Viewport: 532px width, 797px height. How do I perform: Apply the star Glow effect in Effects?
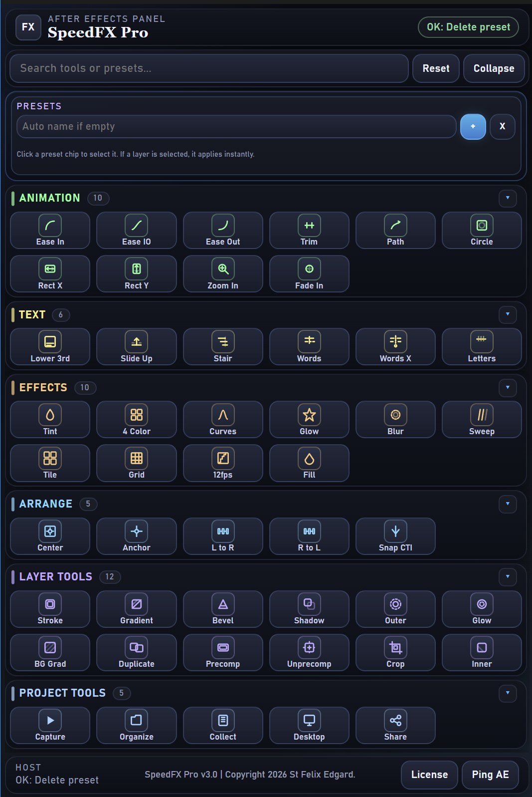309,419
